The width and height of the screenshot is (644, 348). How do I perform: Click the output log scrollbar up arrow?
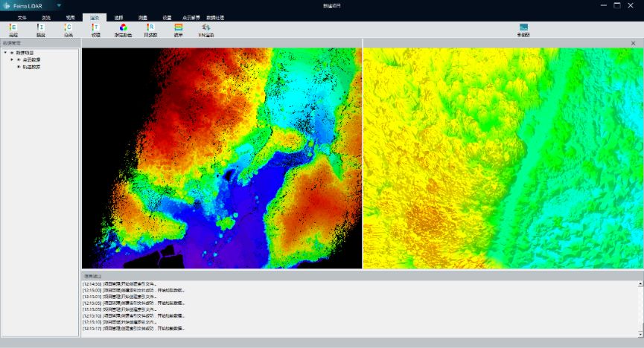click(x=640, y=283)
